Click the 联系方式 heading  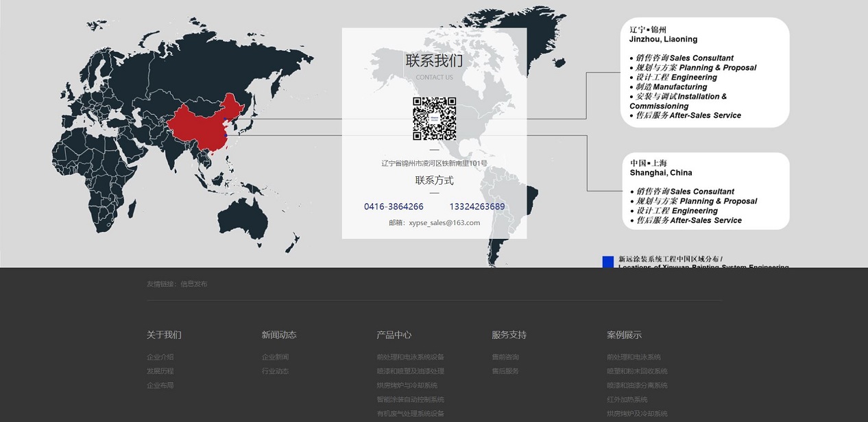(x=434, y=180)
